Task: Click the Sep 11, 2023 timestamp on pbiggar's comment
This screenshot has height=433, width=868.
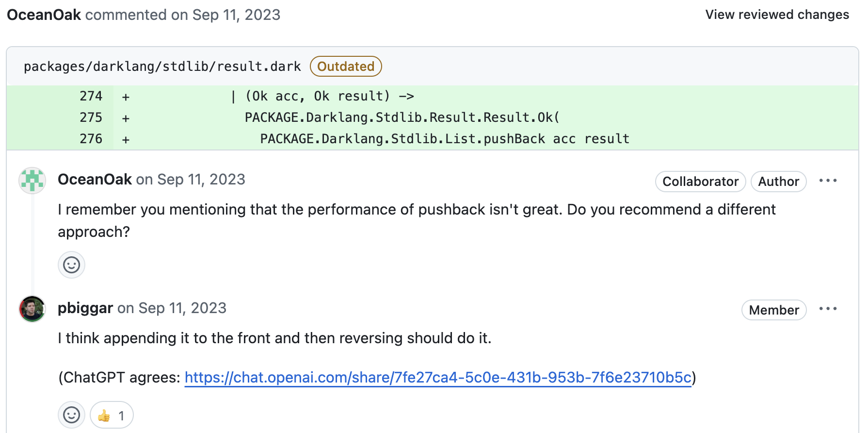Action: tap(182, 308)
